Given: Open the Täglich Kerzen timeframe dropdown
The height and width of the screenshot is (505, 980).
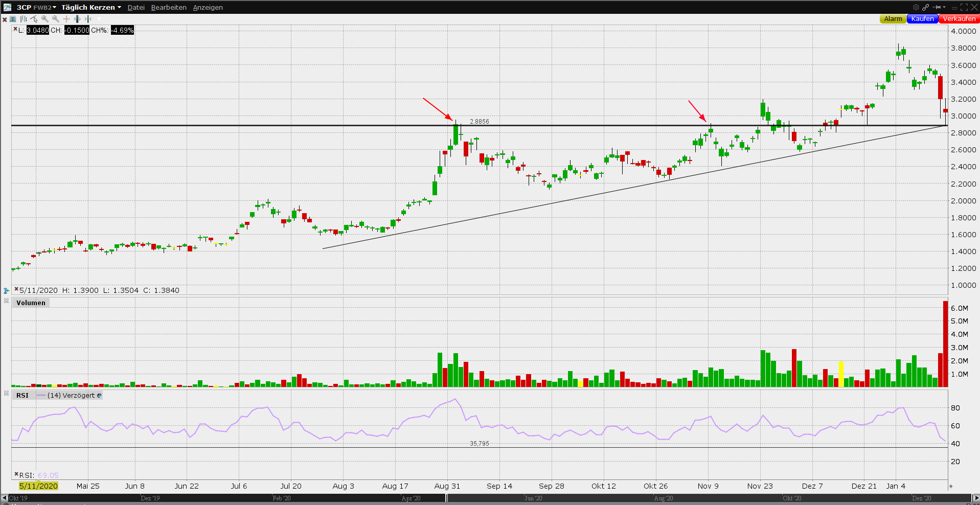Looking at the screenshot, I should point(91,7).
